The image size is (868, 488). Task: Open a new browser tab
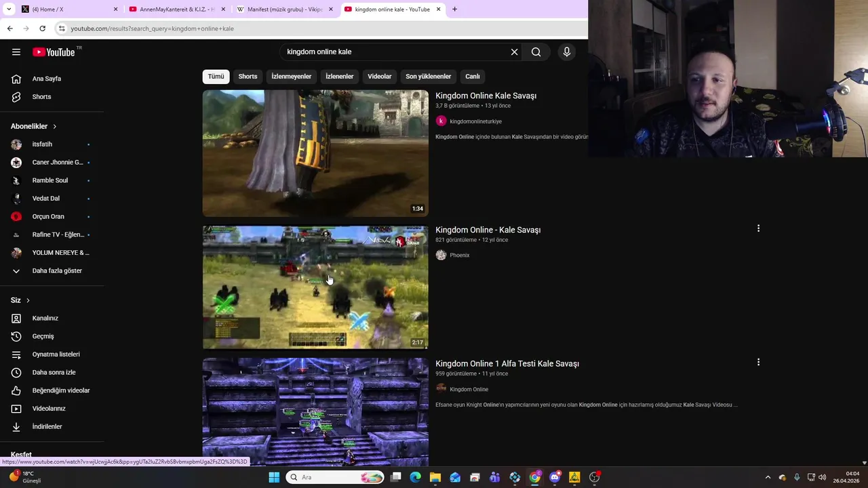coord(454,9)
